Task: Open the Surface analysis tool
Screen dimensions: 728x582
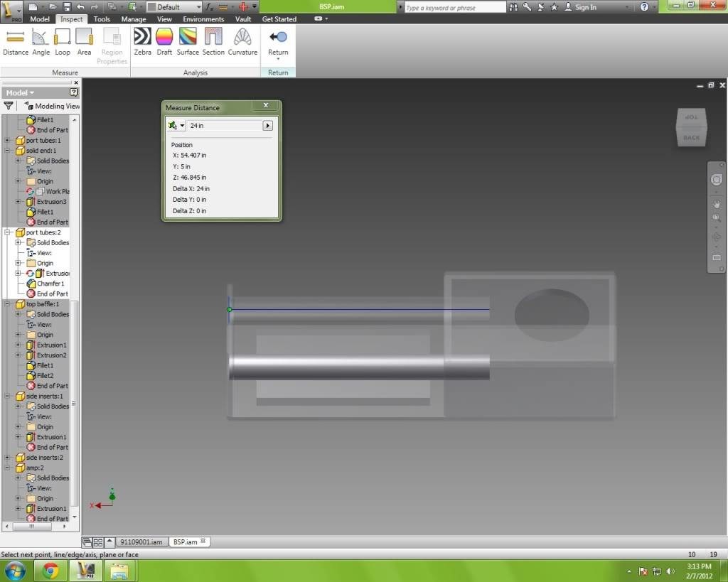Action: [x=188, y=42]
